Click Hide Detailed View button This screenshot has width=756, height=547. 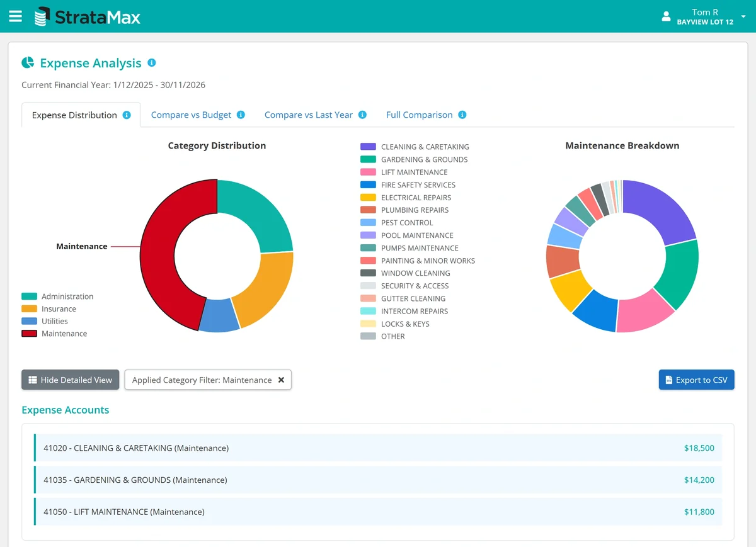pyautogui.click(x=71, y=380)
